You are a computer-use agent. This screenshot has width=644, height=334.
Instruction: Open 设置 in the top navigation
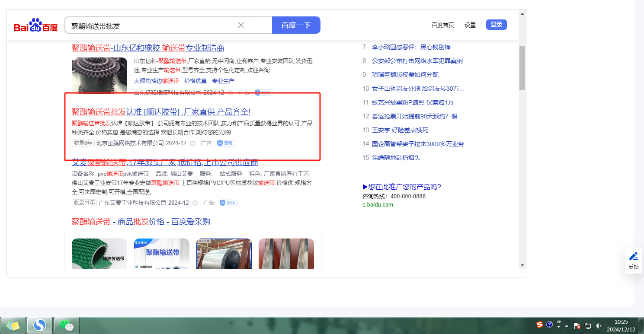point(470,25)
